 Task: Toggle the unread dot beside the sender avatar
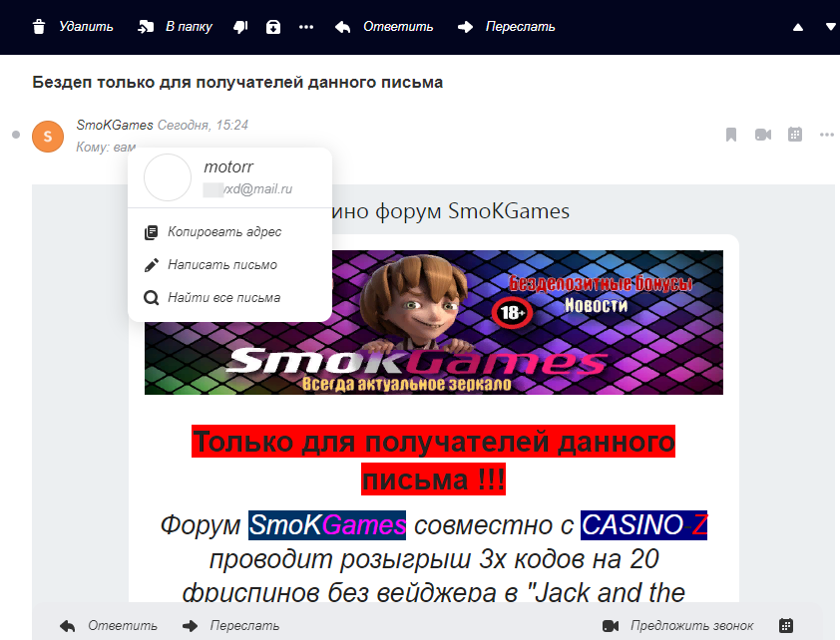pyautogui.click(x=16, y=135)
